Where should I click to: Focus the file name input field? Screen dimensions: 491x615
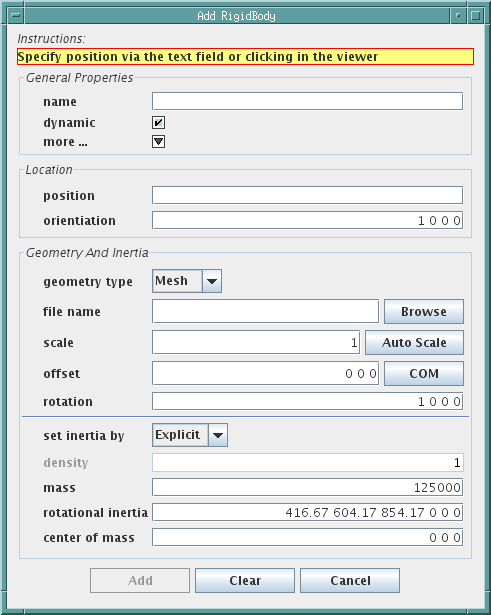pyautogui.click(x=266, y=311)
